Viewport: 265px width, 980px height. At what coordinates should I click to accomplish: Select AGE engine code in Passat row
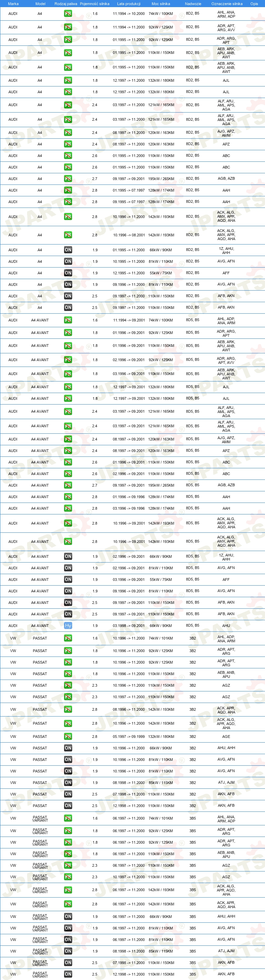(x=226, y=737)
